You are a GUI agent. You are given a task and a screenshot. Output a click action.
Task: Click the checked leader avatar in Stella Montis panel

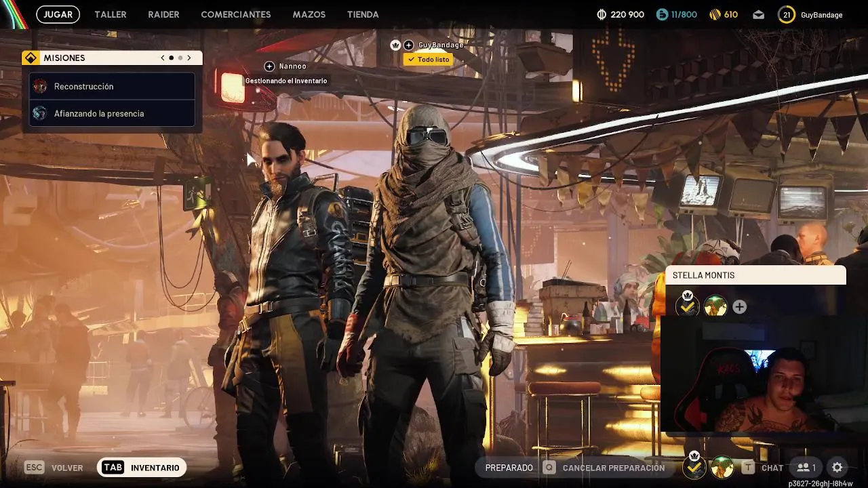pyautogui.click(x=688, y=306)
